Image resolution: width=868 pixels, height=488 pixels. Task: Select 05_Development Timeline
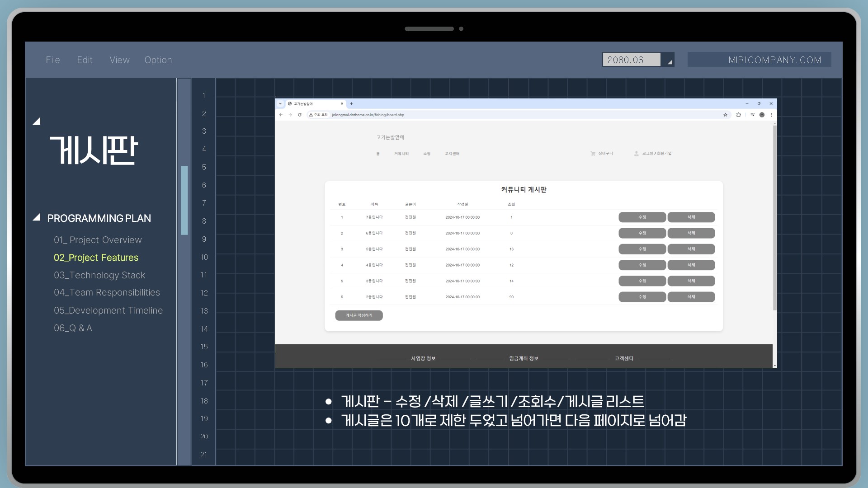click(x=108, y=310)
